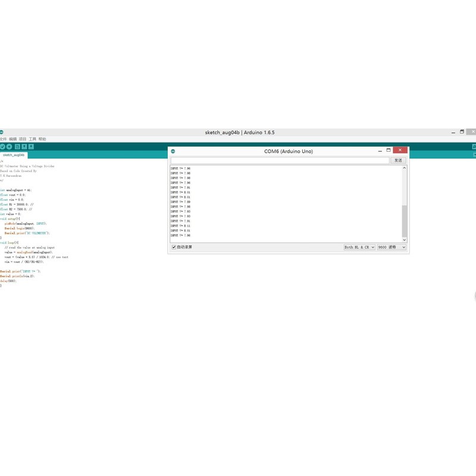Viewport: 476px width, 476px height.
Task: Click the comment DC Voltmeter Using a Voltage Divider
Action: 27,167
